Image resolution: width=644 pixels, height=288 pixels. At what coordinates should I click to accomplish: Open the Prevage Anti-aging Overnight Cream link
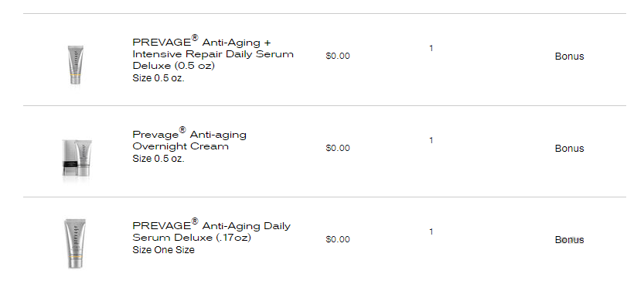click(189, 140)
